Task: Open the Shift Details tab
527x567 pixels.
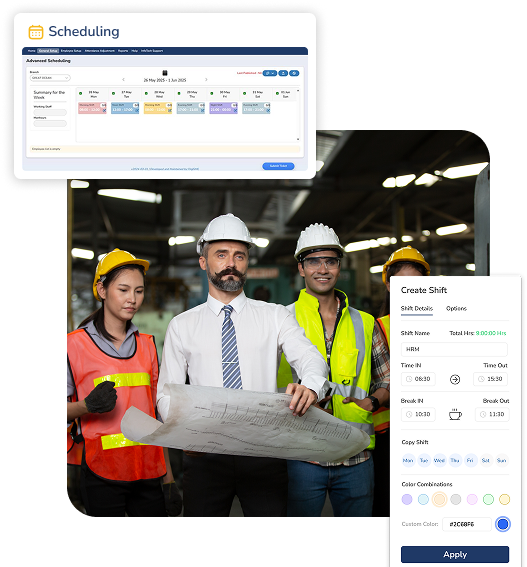Action: [x=417, y=308]
